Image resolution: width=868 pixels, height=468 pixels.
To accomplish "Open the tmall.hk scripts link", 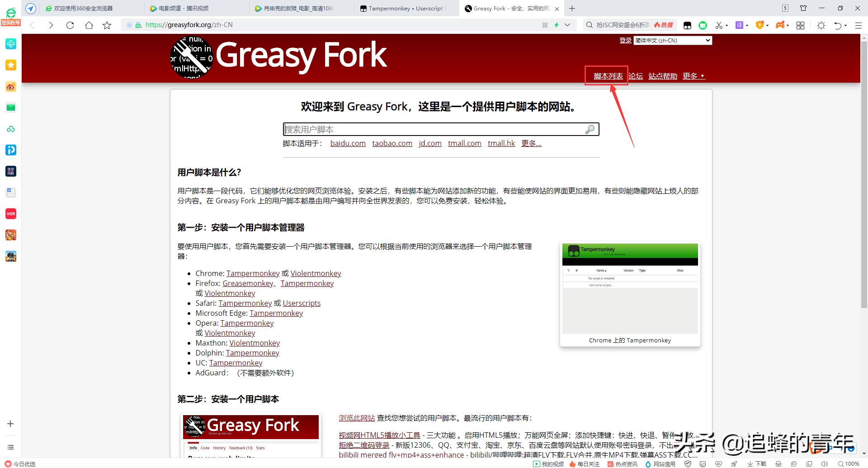I will tap(501, 143).
